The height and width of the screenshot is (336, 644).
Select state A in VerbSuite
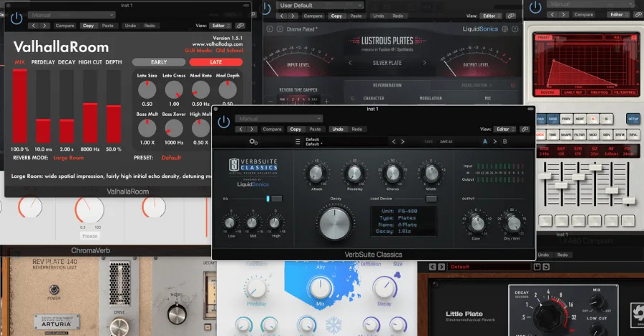(x=485, y=142)
